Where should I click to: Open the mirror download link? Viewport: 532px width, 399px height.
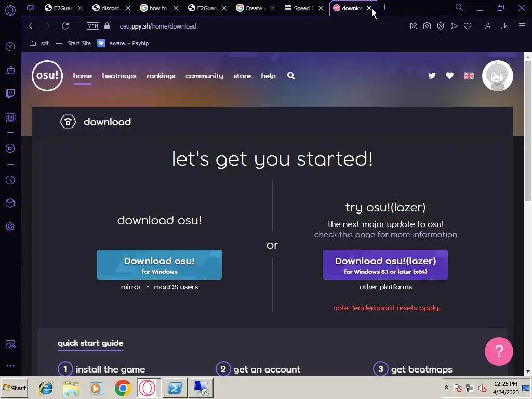click(x=131, y=287)
